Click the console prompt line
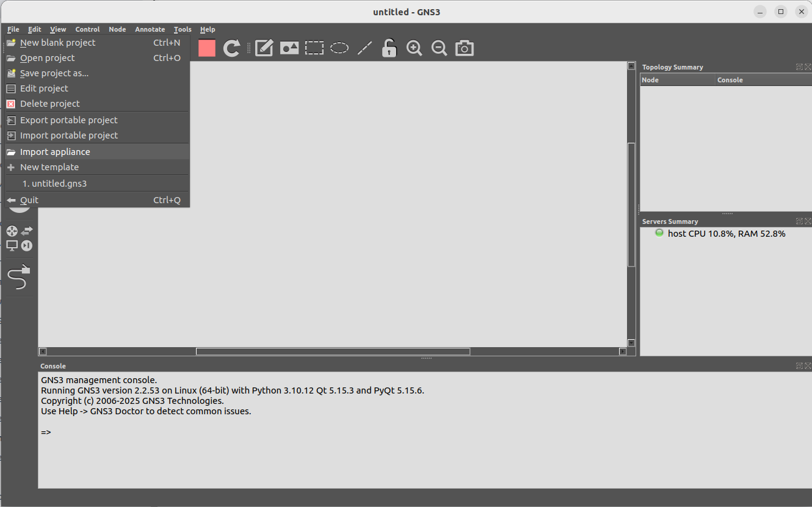This screenshot has width=812, height=507. point(46,432)
